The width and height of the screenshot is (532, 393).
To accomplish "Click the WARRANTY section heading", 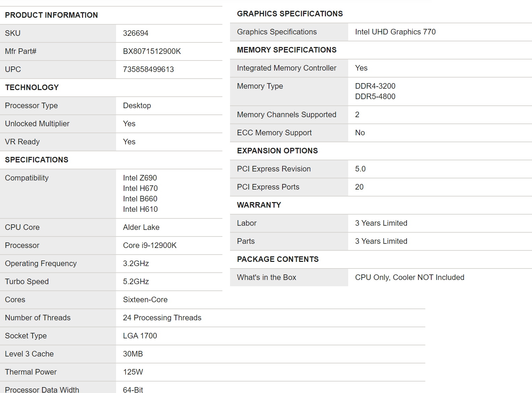I will coord(259,205).
